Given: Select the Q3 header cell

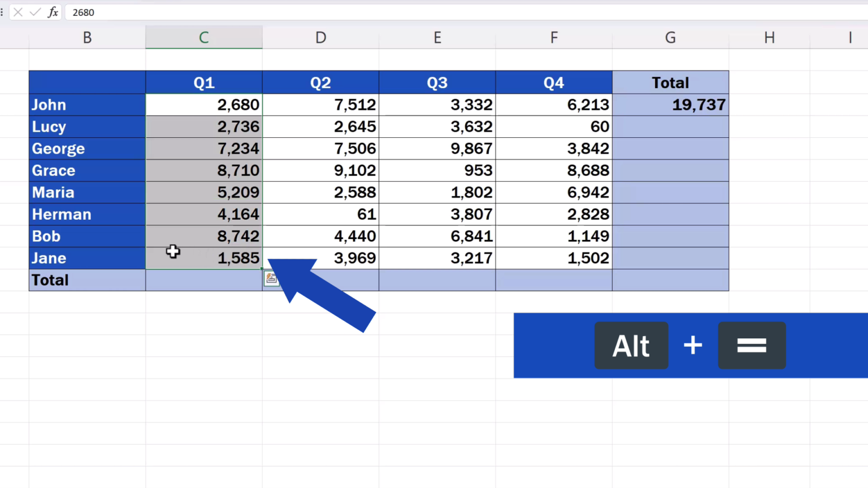Looking at the screenshot, I should pos(437,82).
